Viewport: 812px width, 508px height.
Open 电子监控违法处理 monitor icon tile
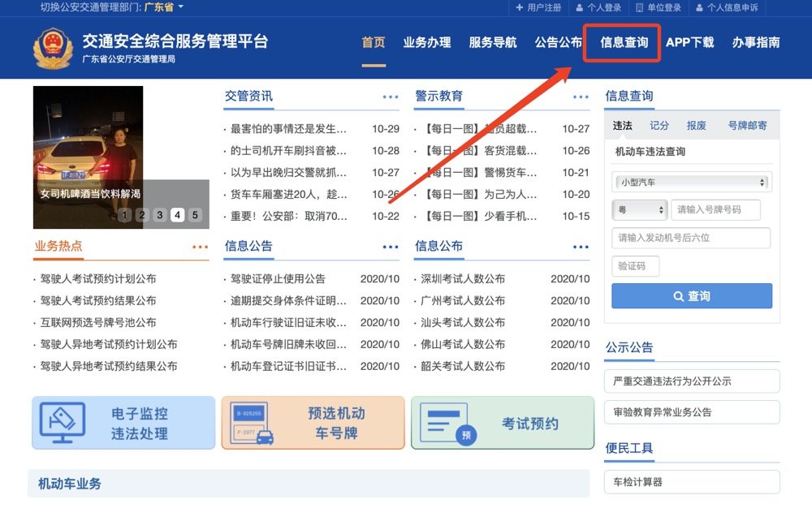point(123,423)
